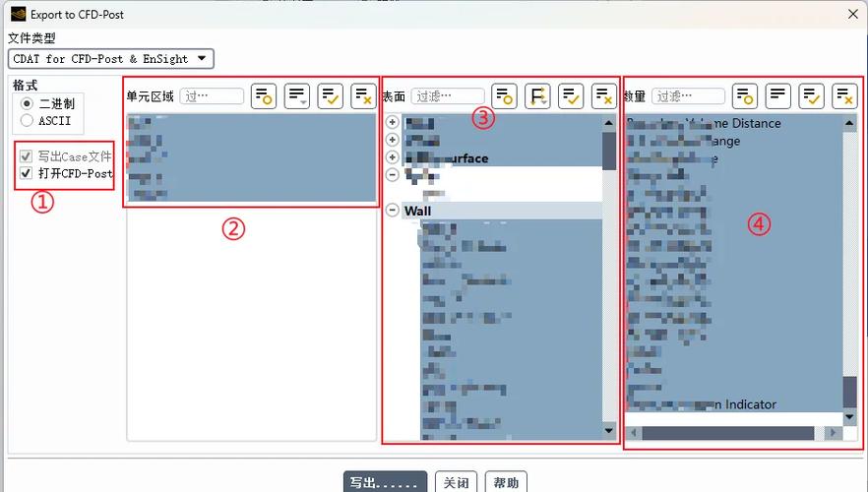
Task: Toggle 打开CFD-Post checkbox
Action: [x=26, y=173]
